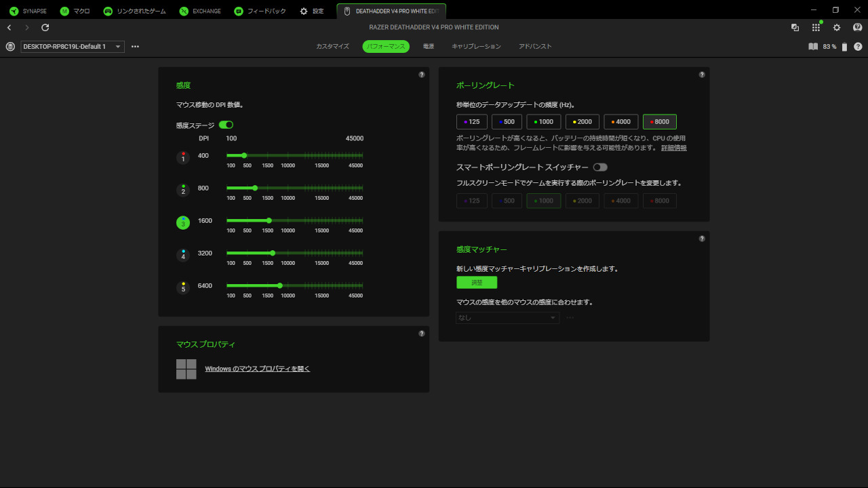Viewport: 868px width, 488px height.
Task: Select sensitivity stage 3
Action: tap(183, 222)
